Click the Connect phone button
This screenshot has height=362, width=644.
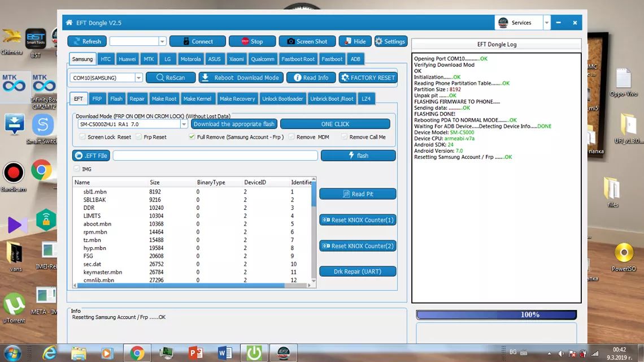pyautogui.click(x=198, y=41)
